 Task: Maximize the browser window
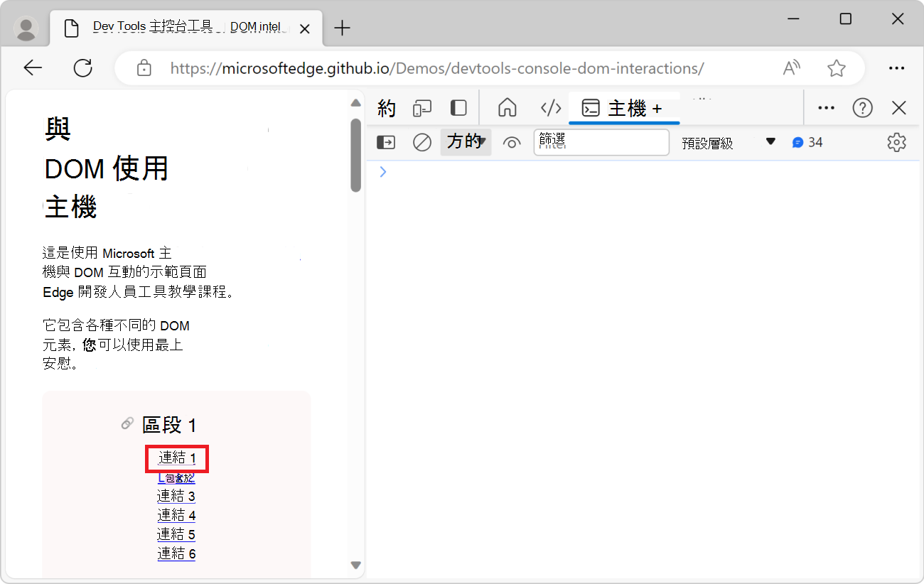pos(845,19)
